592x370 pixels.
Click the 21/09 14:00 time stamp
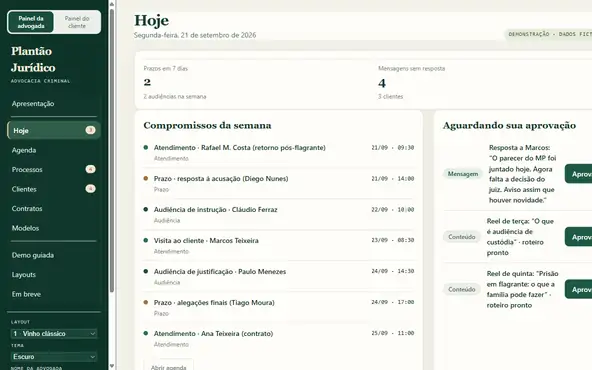tap(393, 179)
